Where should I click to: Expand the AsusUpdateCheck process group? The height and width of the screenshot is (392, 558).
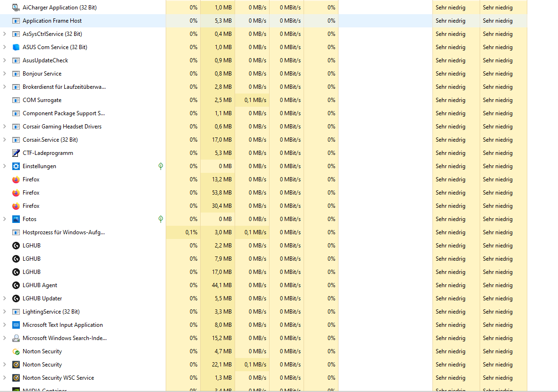tap(4, 60)
